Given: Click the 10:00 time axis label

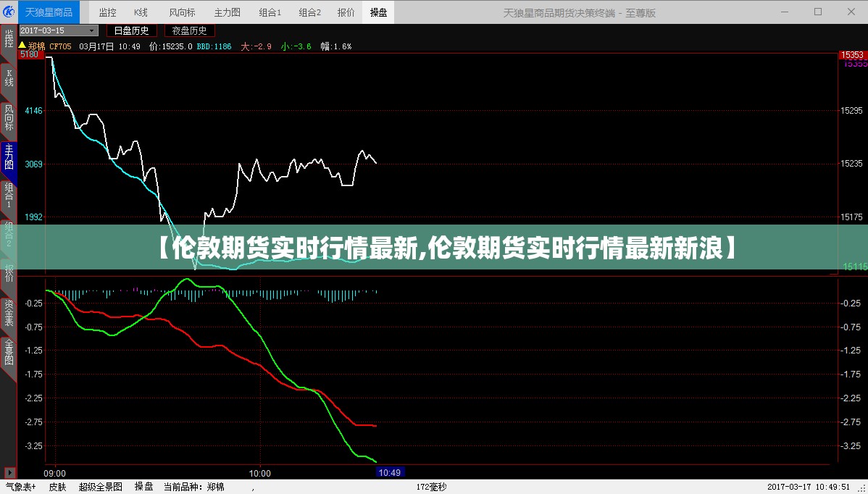Looking at the screenshot, I should 259,473.
